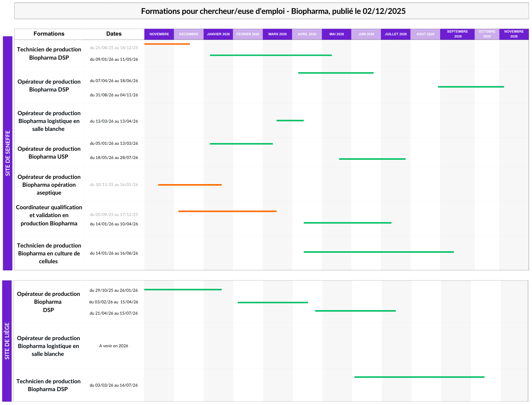
Task: Click the 'A venir en 2026' date text
Action: pyautogui.click(x=114, y=346)
